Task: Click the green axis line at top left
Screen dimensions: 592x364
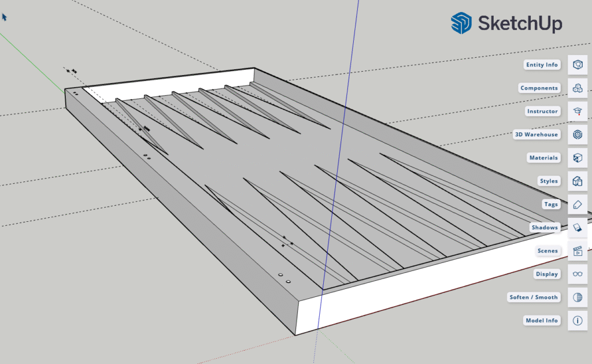Action: click(29, 59)
